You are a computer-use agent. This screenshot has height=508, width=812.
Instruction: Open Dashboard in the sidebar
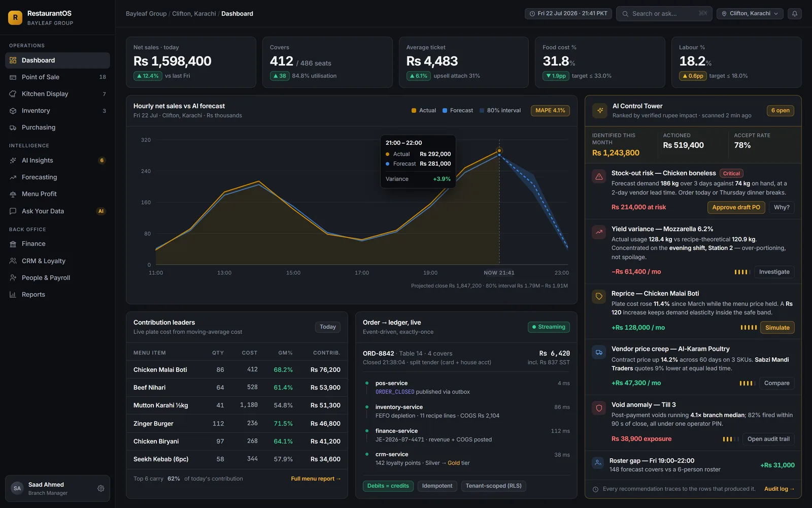(x=57, y=60)
